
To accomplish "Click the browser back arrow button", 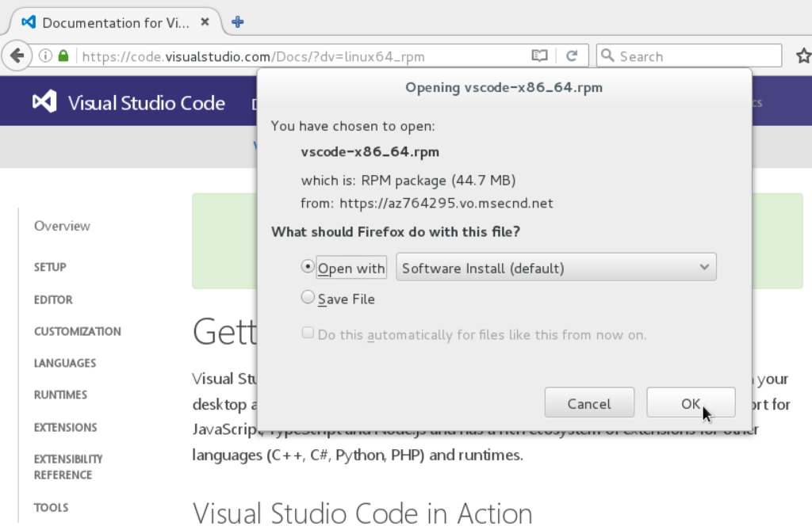I will click(x=16, y=56).
